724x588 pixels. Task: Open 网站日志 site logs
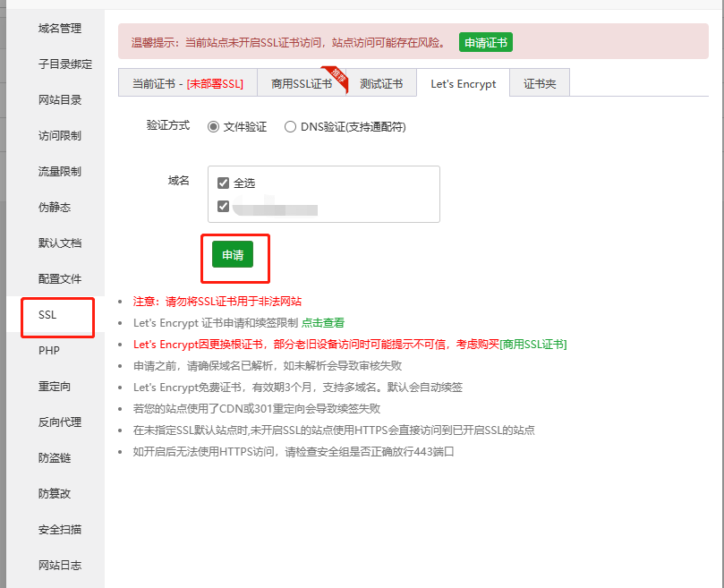(59, 566)
